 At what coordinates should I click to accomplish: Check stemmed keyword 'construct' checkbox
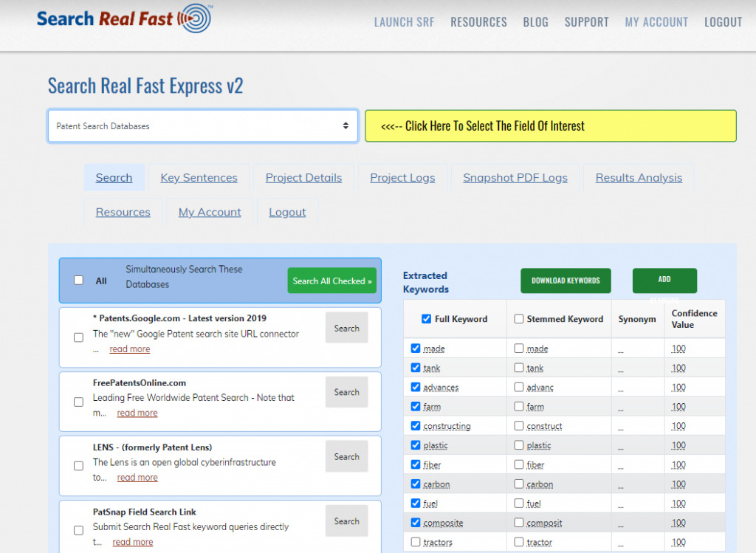click(x=519, y=426)
